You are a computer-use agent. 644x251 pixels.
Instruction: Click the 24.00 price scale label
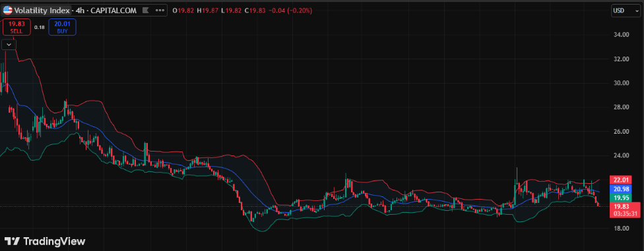pyautogui.click(x=621, y=155)
